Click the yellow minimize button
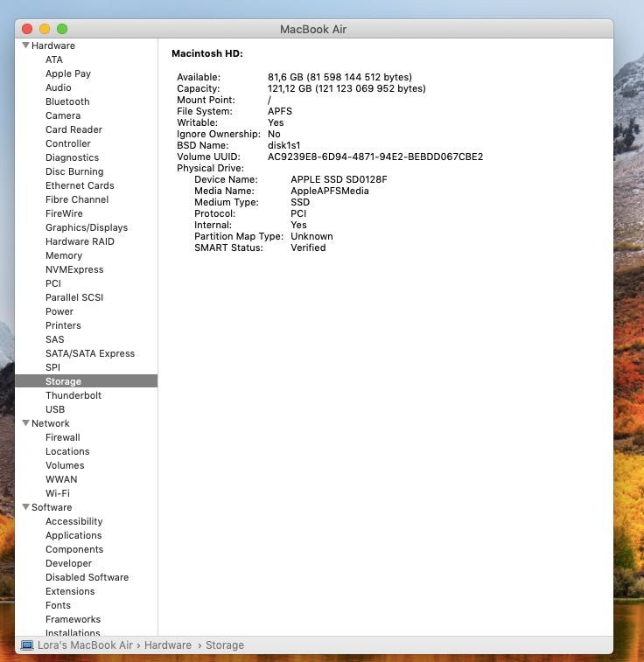Viewport: 644px width, 662px height. click(x=45, y=29)
